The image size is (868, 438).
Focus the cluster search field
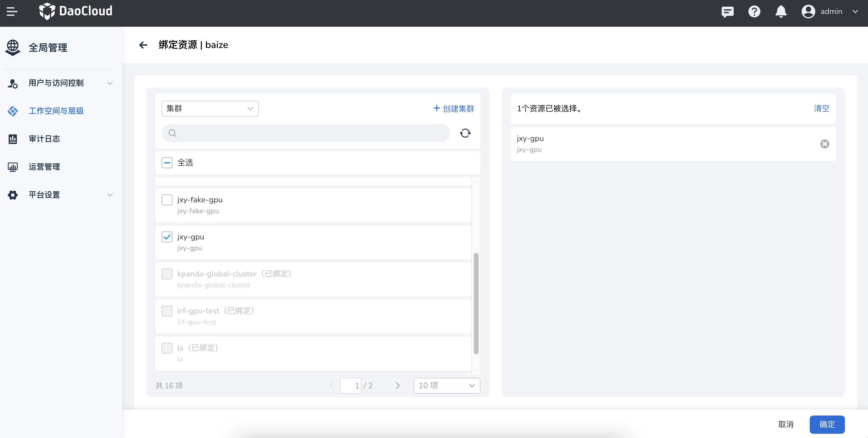[x=306, y=133]
